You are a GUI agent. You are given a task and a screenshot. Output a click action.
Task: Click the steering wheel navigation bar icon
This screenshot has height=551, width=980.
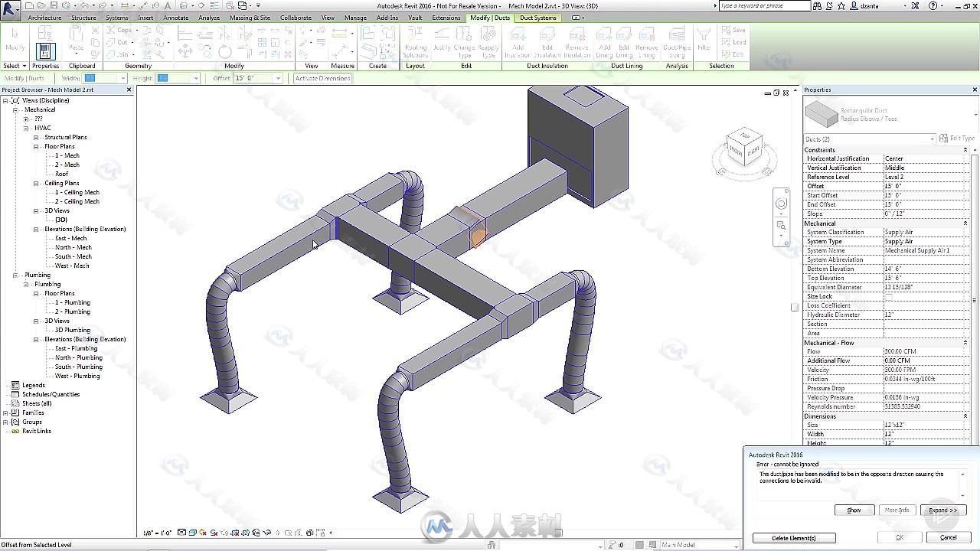[x=781, y=204]
